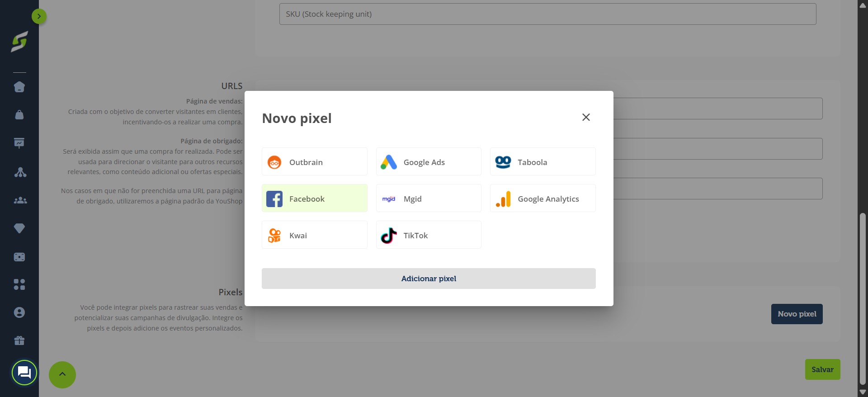This screenshot has height=397, width=868.
Task: Select the TikTok pixel option
Action: [429, 235]
